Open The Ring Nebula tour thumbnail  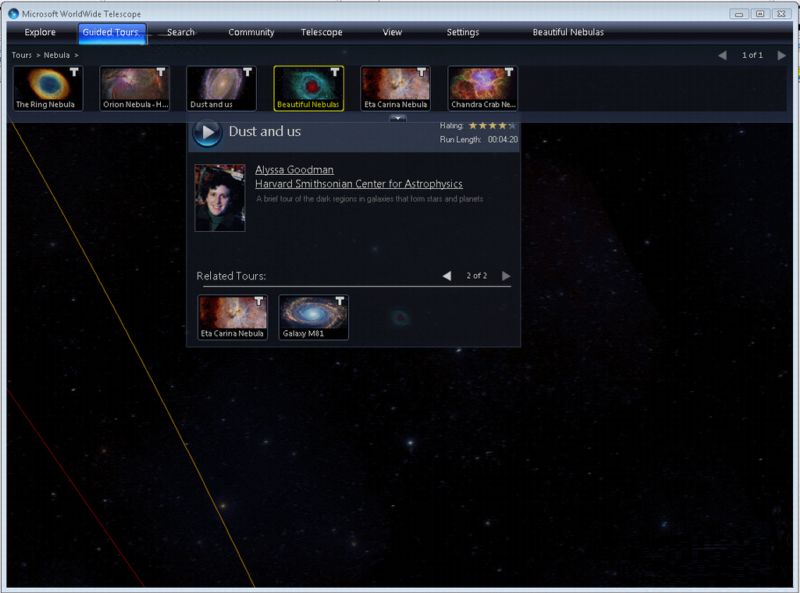(48, 88)
